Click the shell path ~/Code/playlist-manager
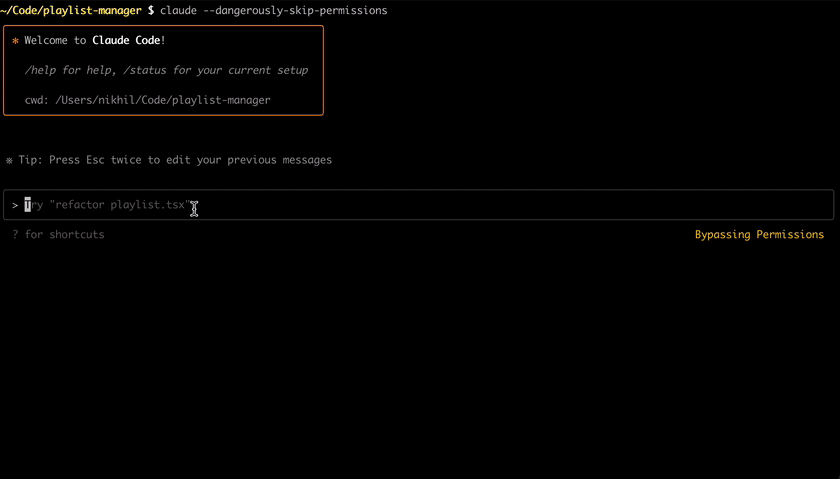The height and width of the screenshot is (479, 840). (71, 11)
